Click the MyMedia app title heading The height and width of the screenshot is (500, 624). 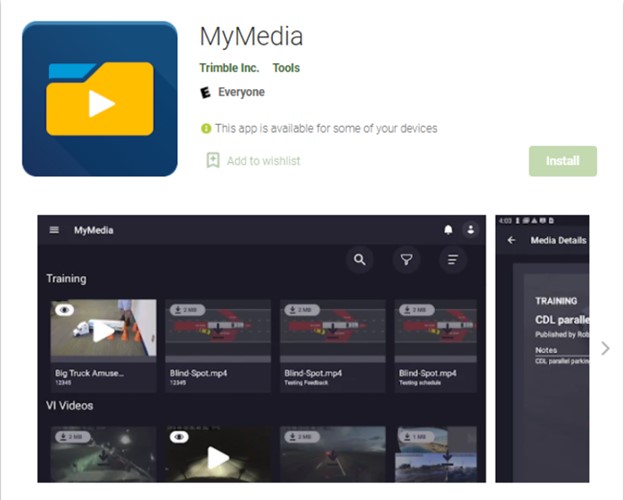pos(251,36)
